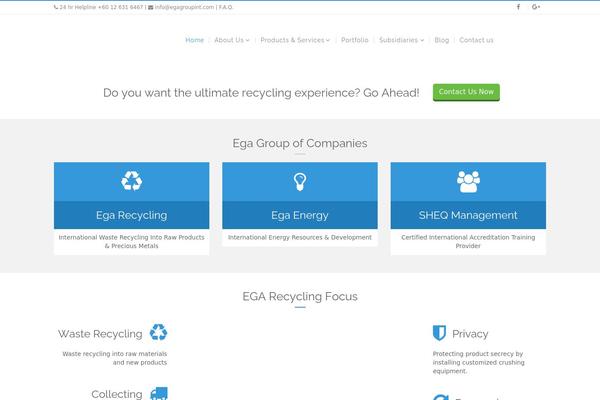Click the info@egagroupint.com email link
The width and height of the screenshot is (600, 400).
[x=184, y=7]
